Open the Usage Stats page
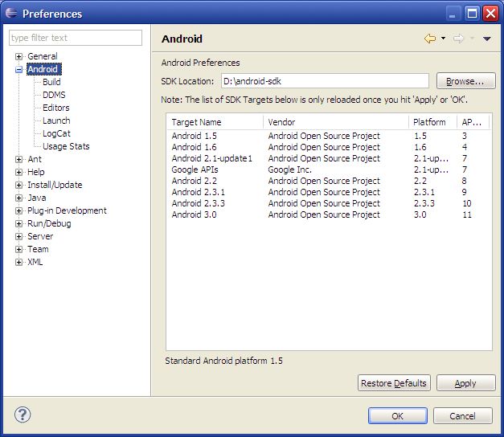Image resolution: width=504 pixels, height=437 pixels. point(66,146)
